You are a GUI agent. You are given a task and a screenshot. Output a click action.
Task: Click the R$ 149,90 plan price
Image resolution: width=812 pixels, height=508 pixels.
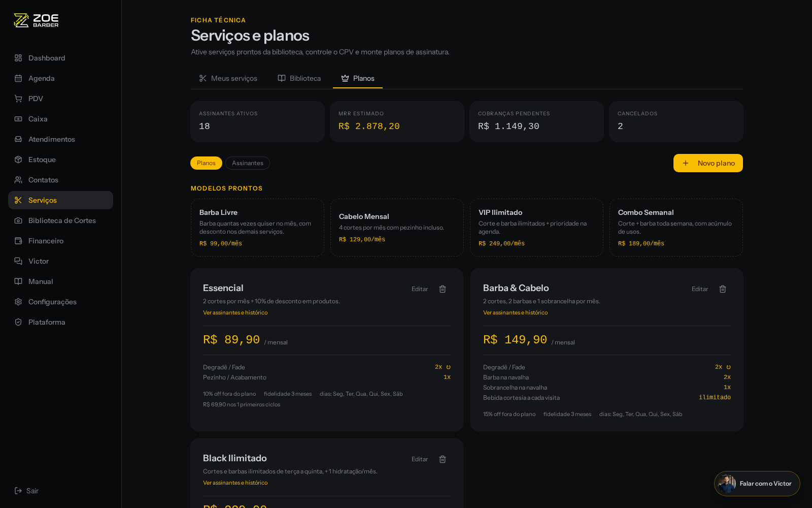tap(515, 340)
